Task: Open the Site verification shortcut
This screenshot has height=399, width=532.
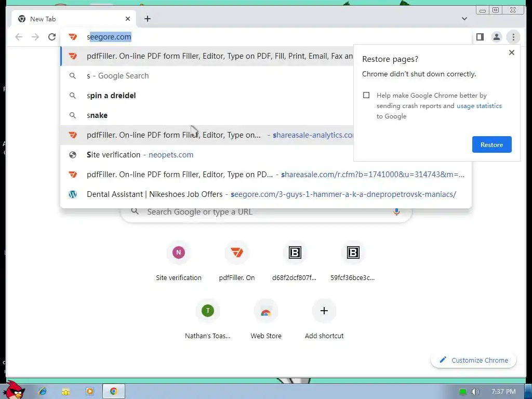Action: pos(179,261)
